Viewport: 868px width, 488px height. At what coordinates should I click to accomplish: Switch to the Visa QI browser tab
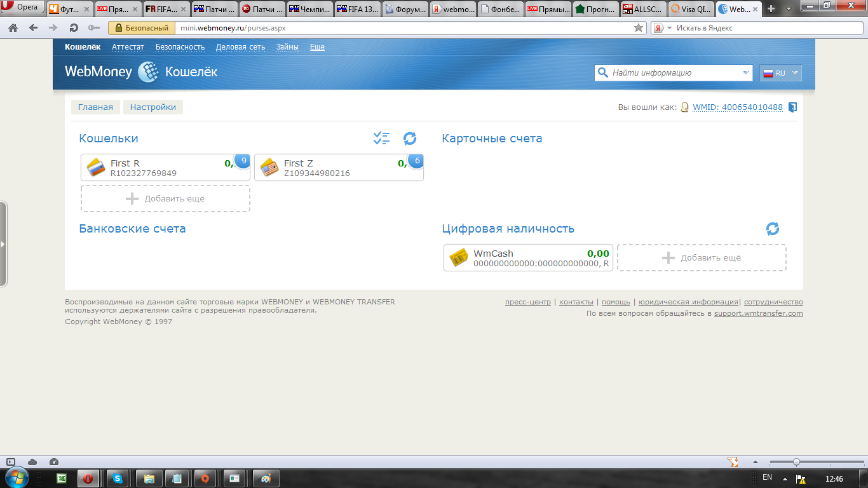(690, 9)
